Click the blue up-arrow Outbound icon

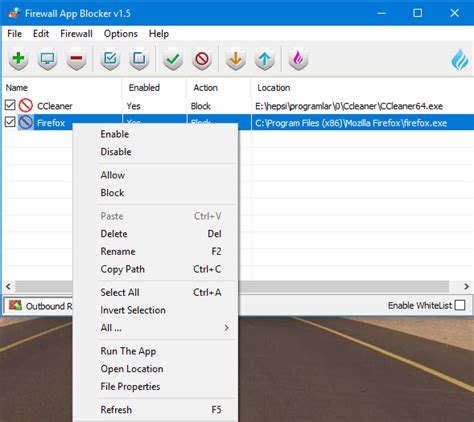(265, 59)
